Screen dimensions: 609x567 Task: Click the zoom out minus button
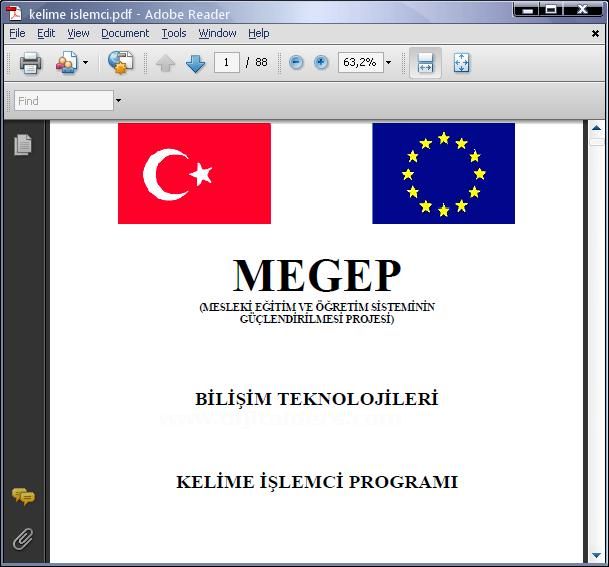click(x=296, y=62)
